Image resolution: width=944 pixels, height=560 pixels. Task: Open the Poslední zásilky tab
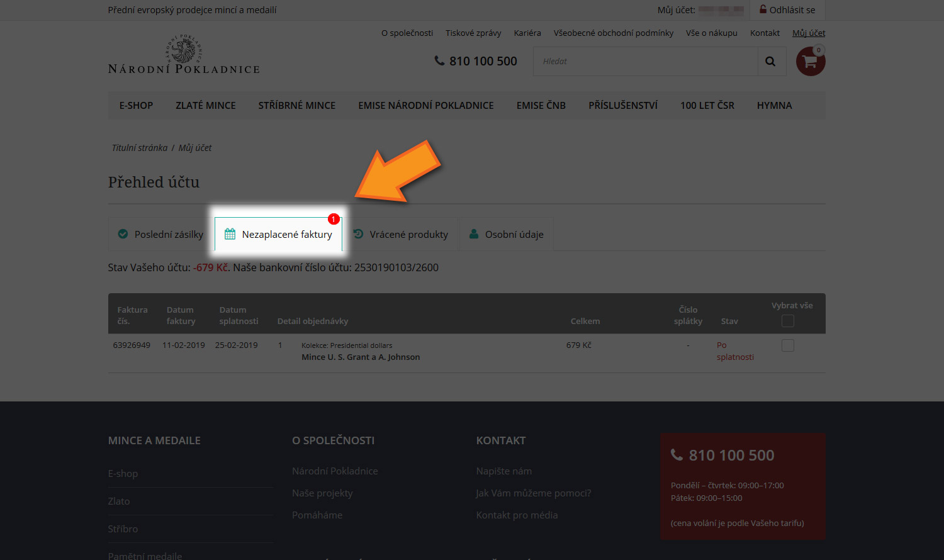pos(161,234)
